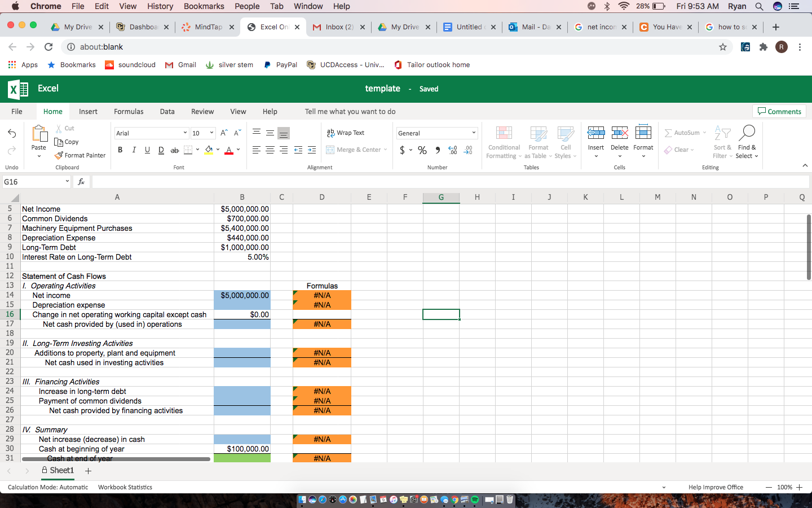Open Conditional Formatting
The height and width of the screenshot is (508, 812).
click(x=504, y=142)
